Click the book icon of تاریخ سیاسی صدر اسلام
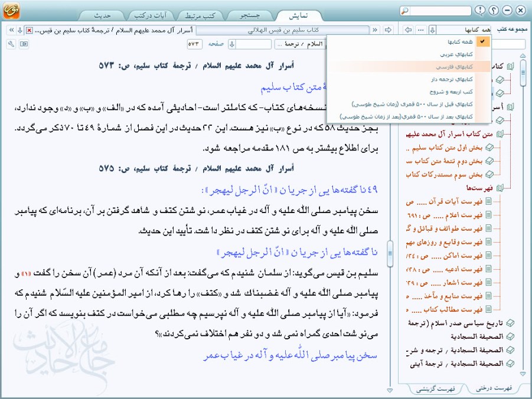The height and width of the screenshot is (399, 532). [510, 323]
